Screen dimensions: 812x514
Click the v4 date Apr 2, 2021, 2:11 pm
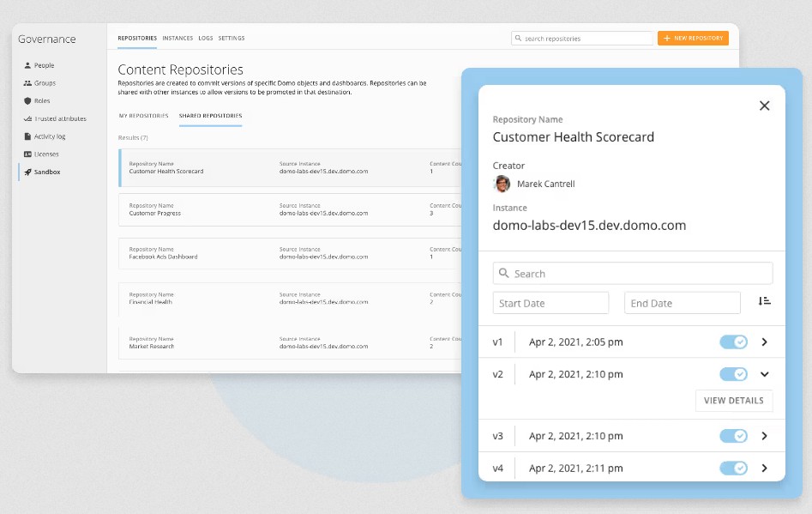click(576, 469)
